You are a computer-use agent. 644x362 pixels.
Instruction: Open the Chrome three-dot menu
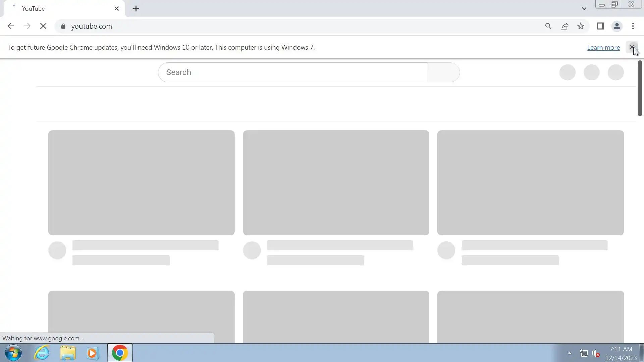coord(633,26)
